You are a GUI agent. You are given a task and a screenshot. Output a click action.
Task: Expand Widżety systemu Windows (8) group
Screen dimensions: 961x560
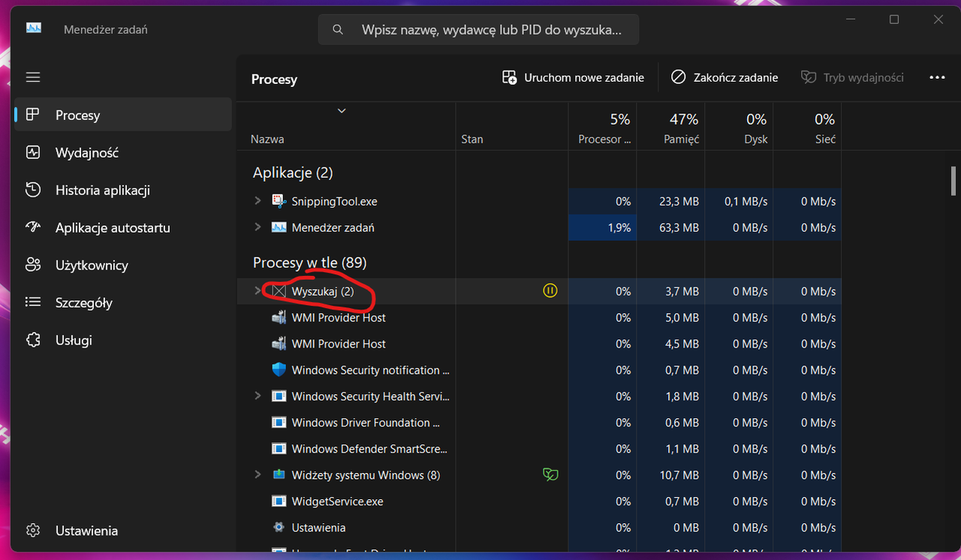tap(258, 475)
